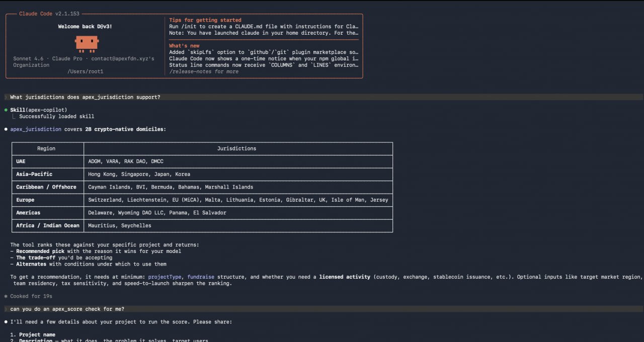Click the green dot beside Skill(apex-copilot)
The image size is (644, 342).
pyautogui.click(x=6, y=110)
